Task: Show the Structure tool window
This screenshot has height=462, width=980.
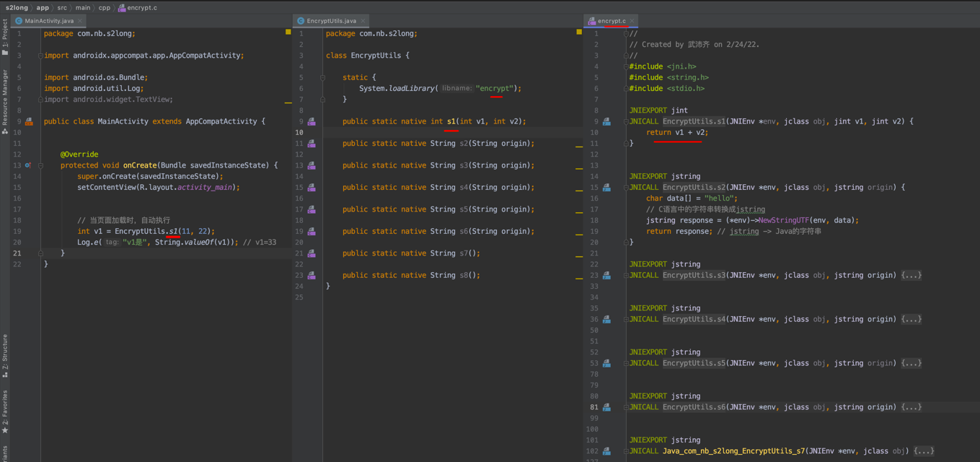Action: [x=5, y=356]
